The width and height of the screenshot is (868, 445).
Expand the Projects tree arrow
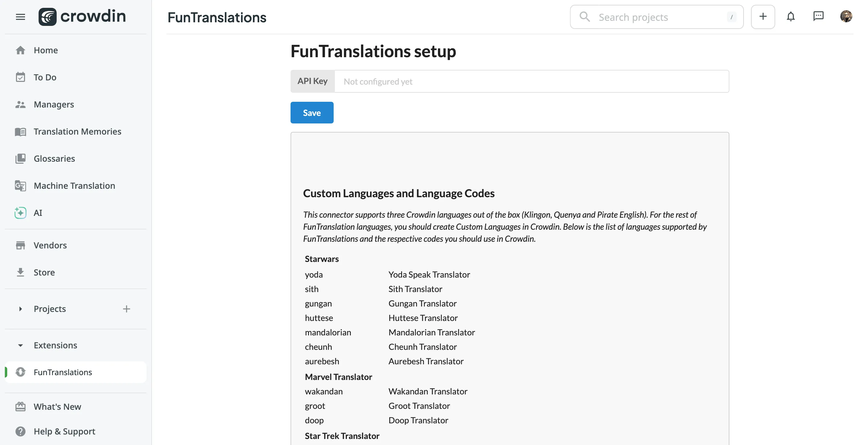(x=20, y=309)
